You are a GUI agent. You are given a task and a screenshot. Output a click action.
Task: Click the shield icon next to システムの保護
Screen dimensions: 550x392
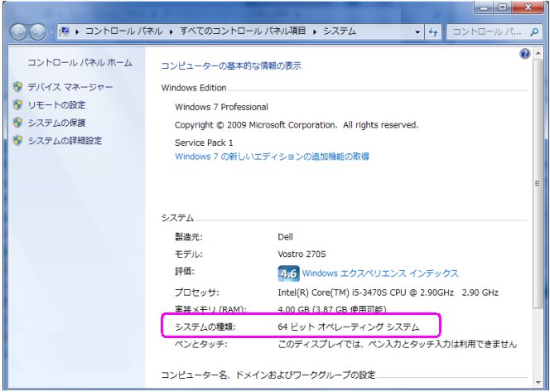click(17, 123)
